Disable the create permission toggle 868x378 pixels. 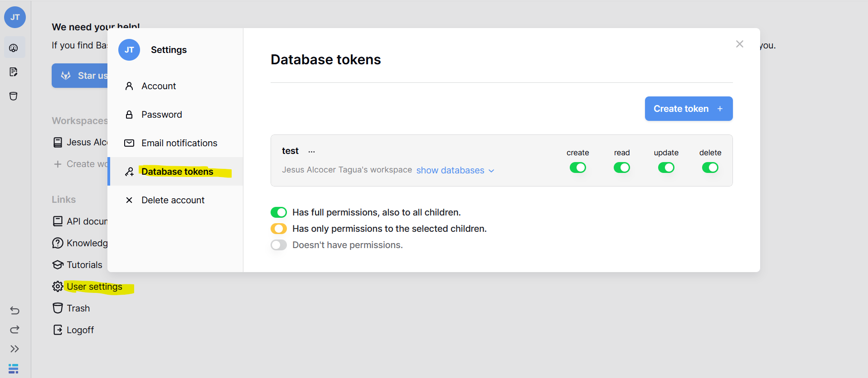click(x=577, y=168)
